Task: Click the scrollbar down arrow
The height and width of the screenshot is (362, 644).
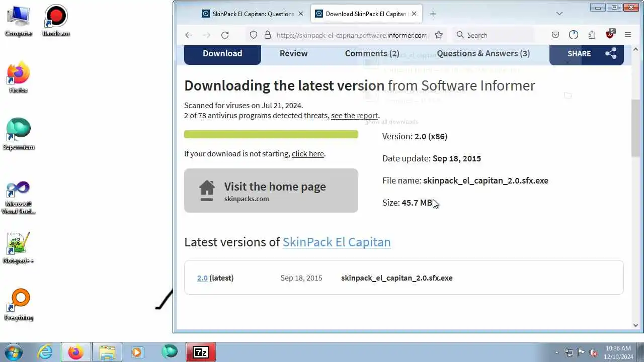Action: (x=635, y=325)
